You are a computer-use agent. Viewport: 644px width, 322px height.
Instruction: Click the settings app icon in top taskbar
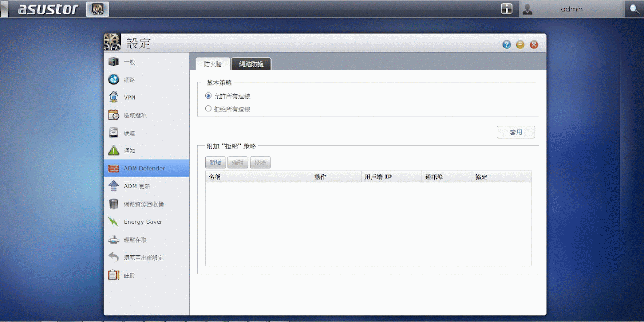click(x=98, y=9)
